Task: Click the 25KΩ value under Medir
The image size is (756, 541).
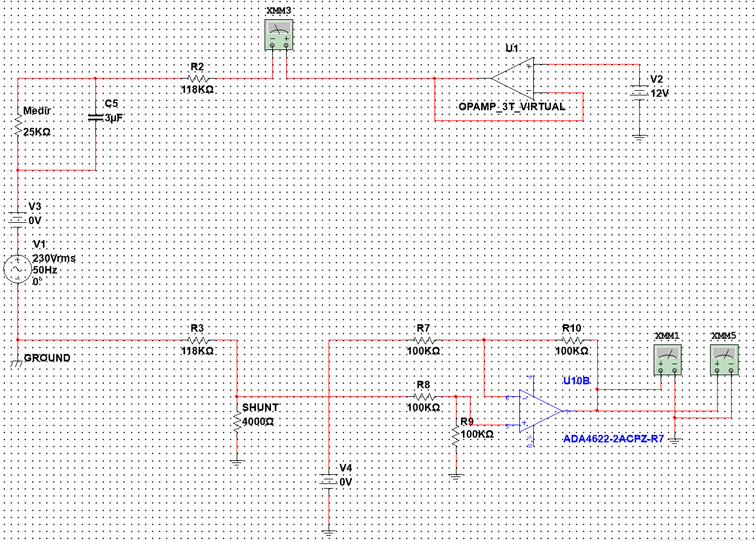Action: [37, 132]
